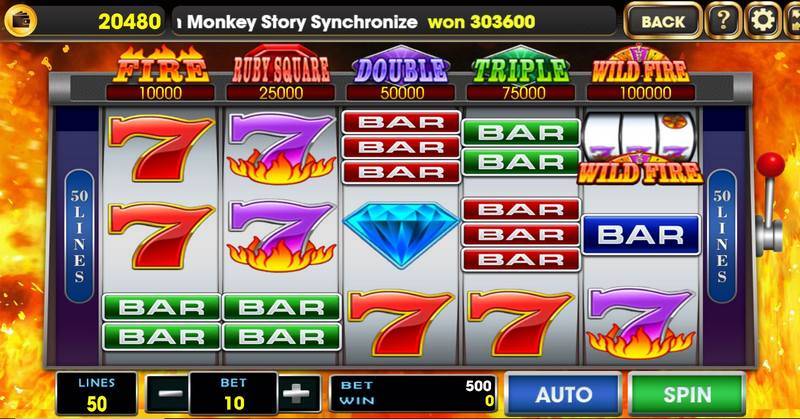Click the Wild Fire reel symbol
Viewport: 800px width, 419px height.
(x=640, y=148)
